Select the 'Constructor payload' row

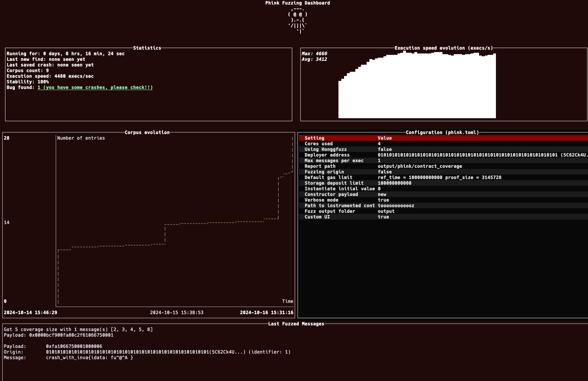click(444, 194)
